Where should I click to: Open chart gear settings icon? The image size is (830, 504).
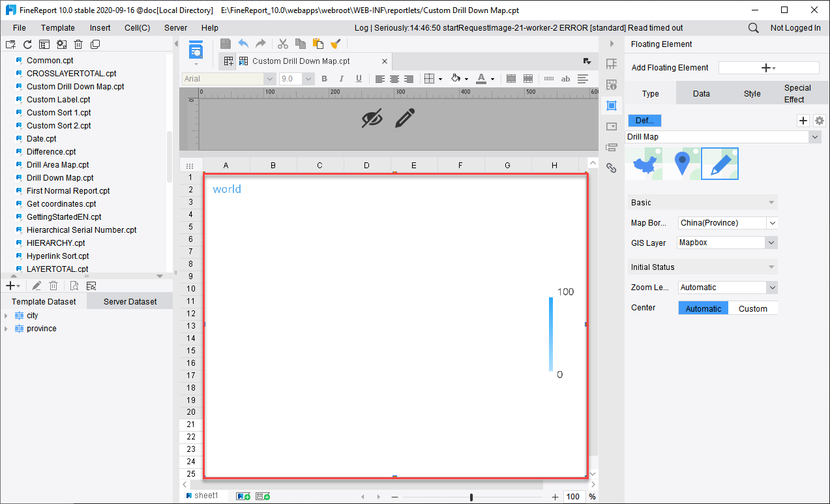[x=820, y=121]
